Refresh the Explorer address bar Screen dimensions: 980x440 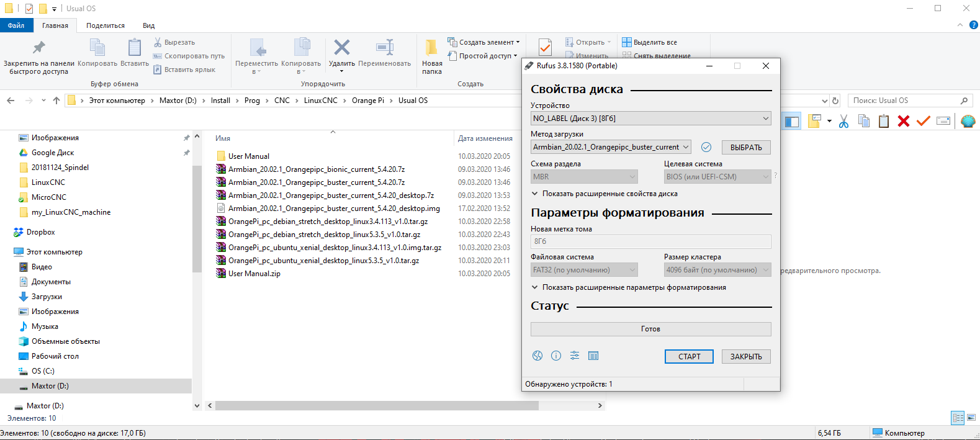pos(835,101)
